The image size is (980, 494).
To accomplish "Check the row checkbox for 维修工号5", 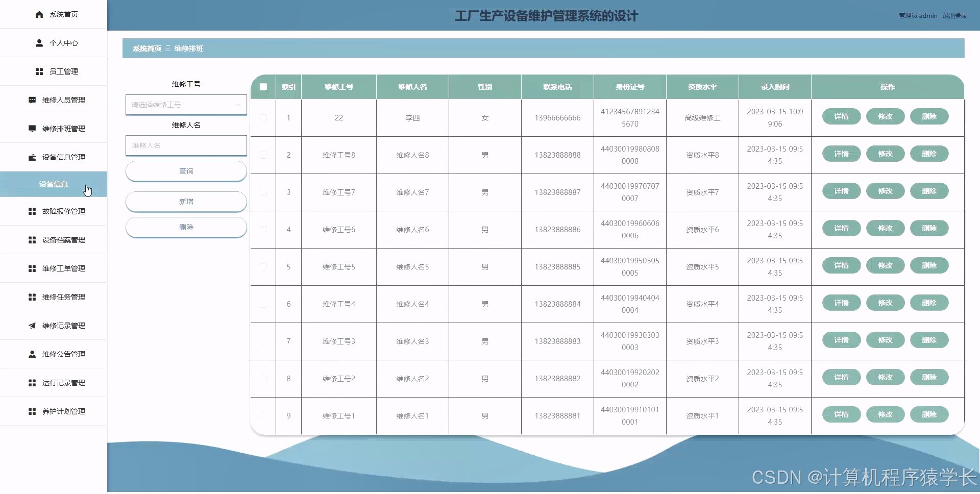I will pos(263,267).
